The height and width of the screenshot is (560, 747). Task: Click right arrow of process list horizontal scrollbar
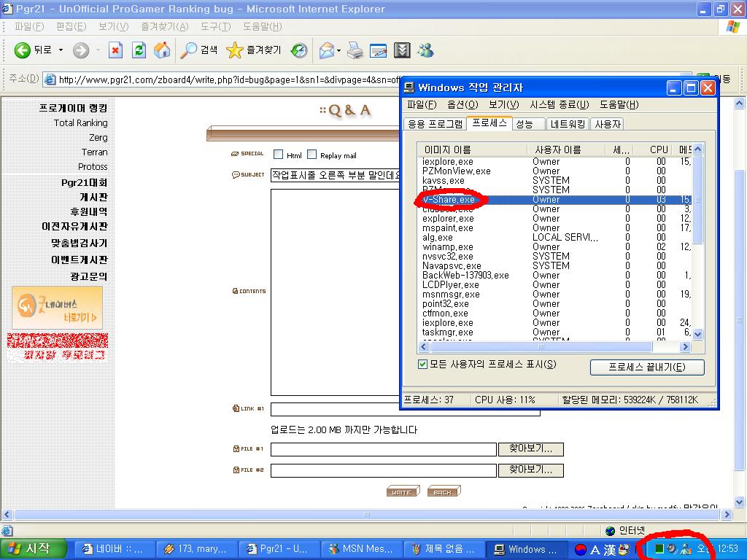click(686, 346)
